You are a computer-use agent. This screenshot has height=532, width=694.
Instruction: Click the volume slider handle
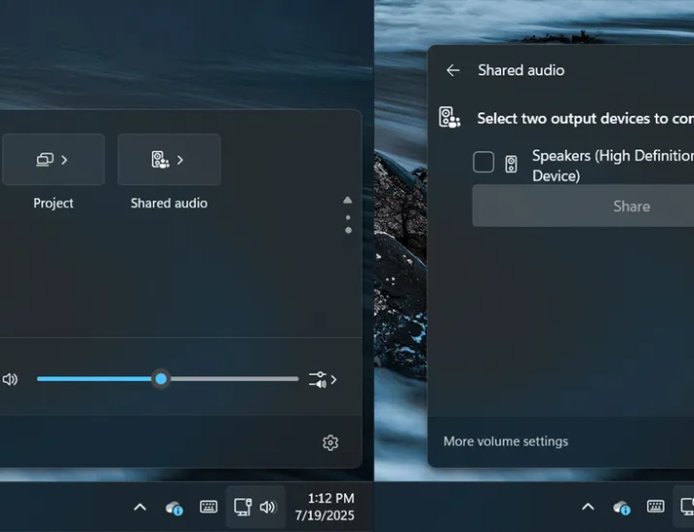[161, 379]
